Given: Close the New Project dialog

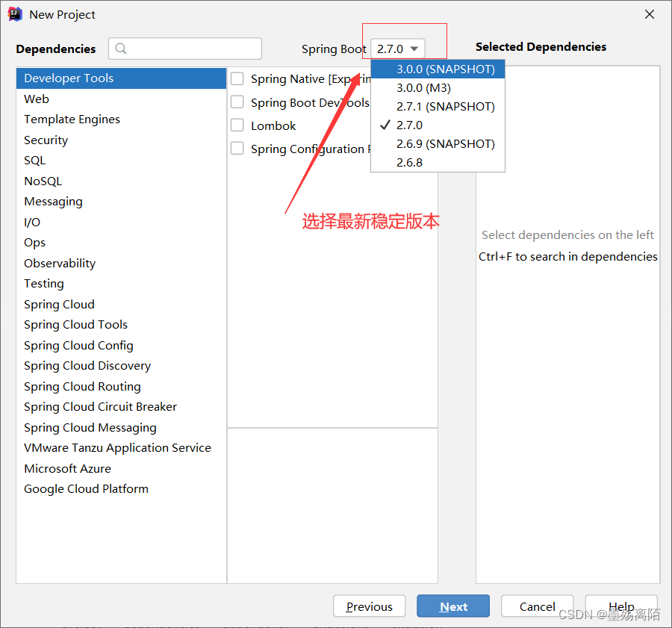Looking at the screenshot, I should [x=650, y=14].
